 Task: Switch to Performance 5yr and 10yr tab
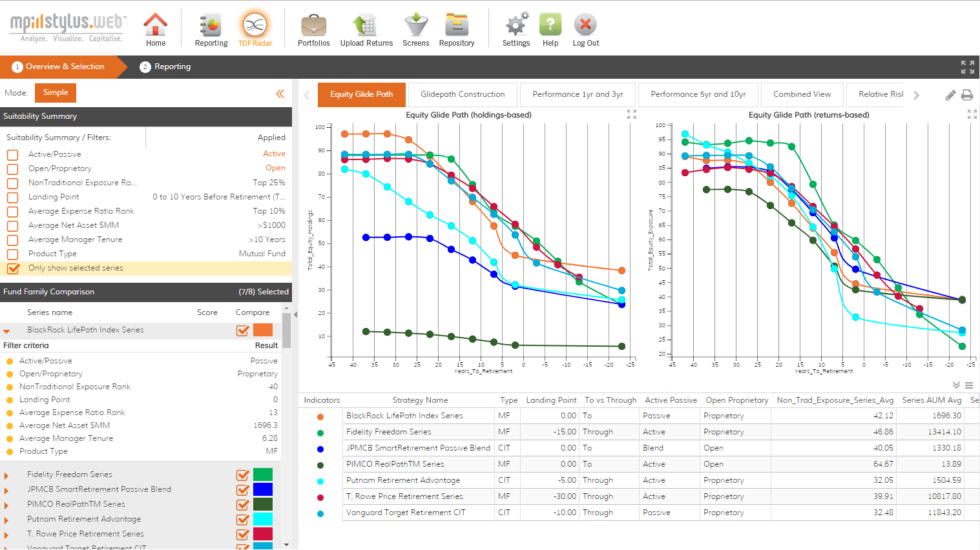coord(698,94)
